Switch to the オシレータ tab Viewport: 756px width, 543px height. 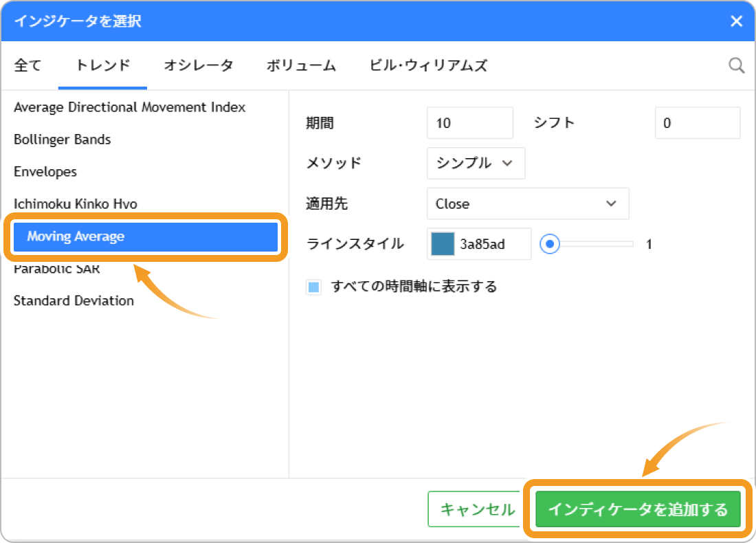point(198,65)
